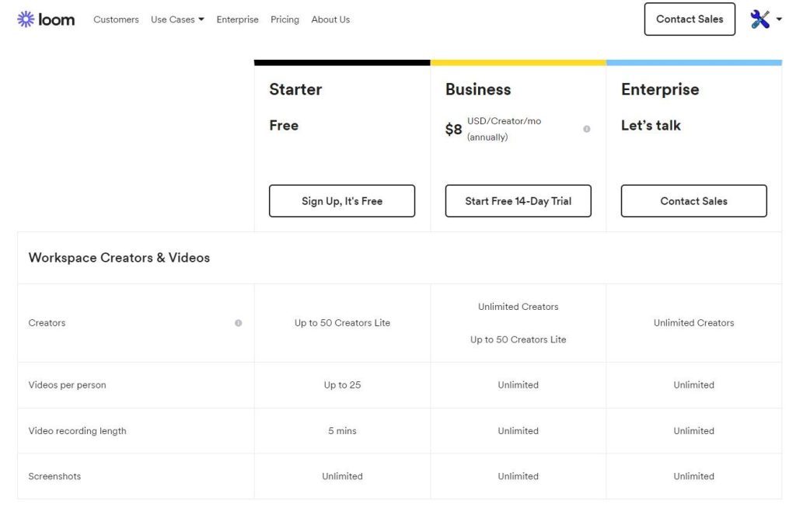796x532 pixels.
Task: Click Unlimited Screenshots cell under Starter
Action: pos(342,476)
